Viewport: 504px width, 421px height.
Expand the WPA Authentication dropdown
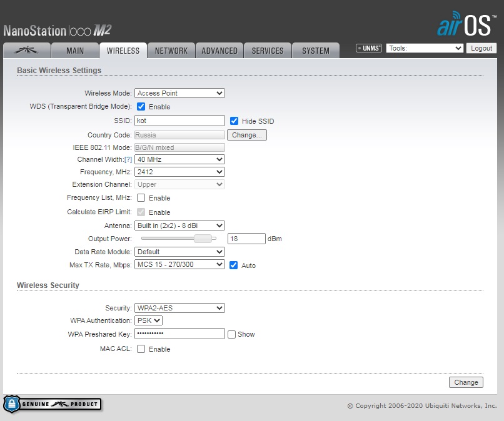click(x=148, y=320)
